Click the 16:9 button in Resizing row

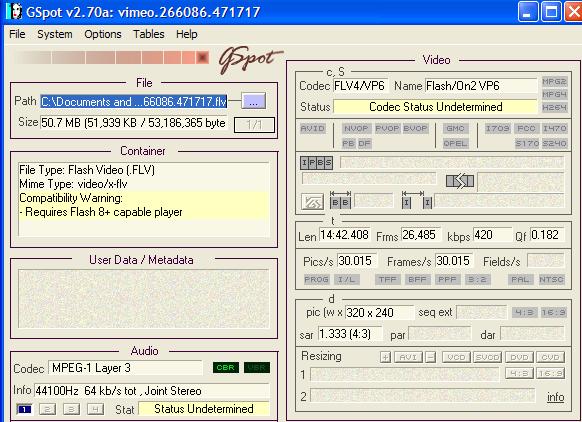pos(551,373)
